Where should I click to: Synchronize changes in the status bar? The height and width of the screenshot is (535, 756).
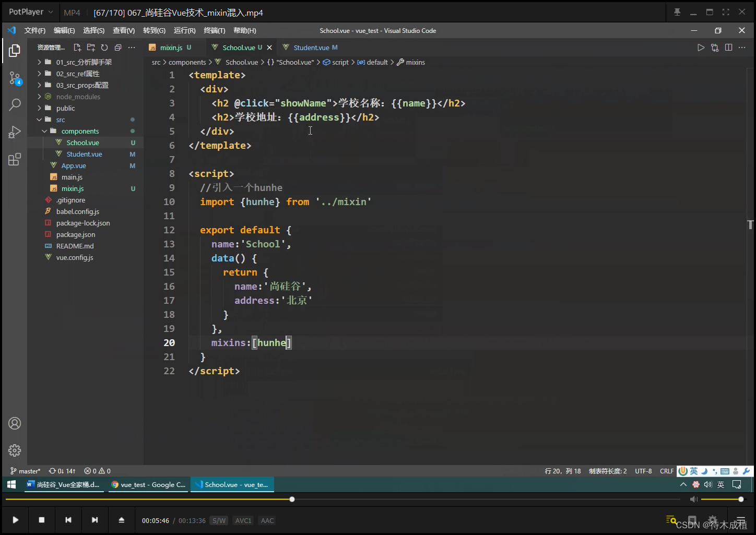pyautogui.click(x=62, y=471)
